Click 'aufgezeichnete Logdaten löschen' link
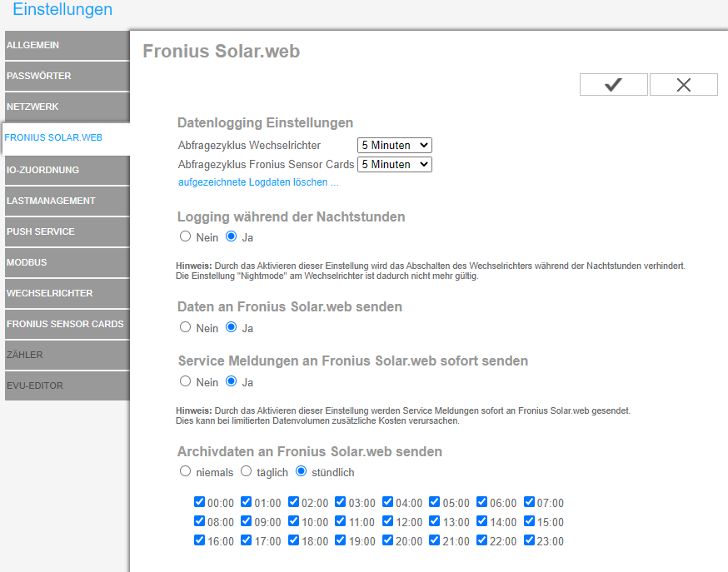 pyautogui.click(x=258, y=182)
